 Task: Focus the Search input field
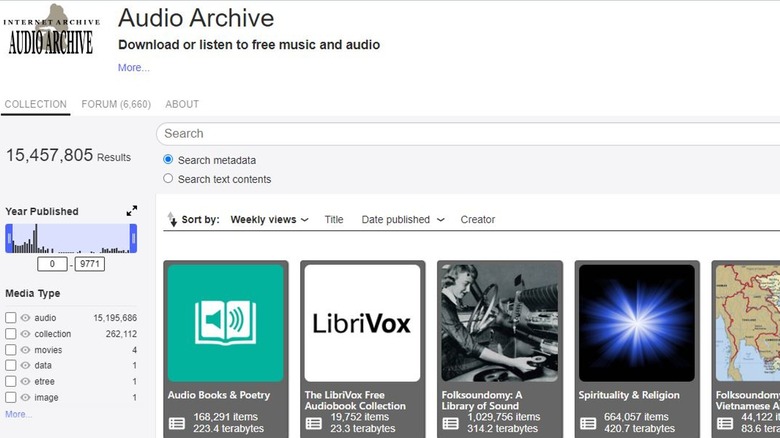click(468, 133)
